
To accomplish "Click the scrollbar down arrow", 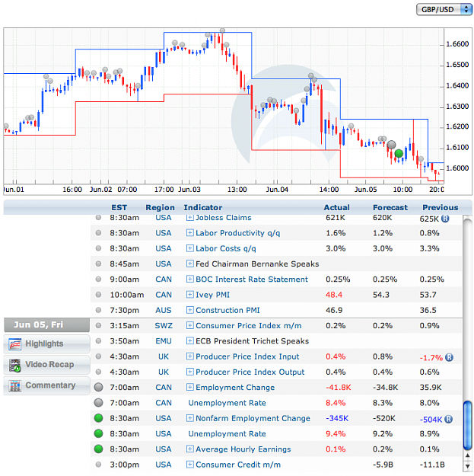I will tap(468, 465).
